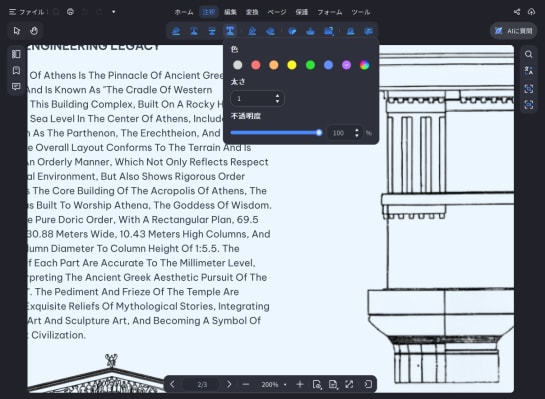
Task: Select the comment text box tool
Action: coord(368,31)
